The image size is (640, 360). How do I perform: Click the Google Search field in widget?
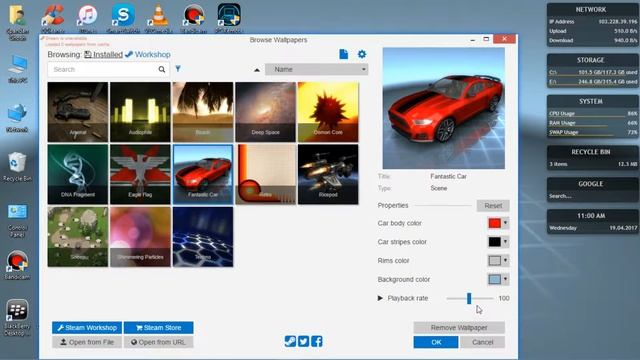[x=592, y=196]
